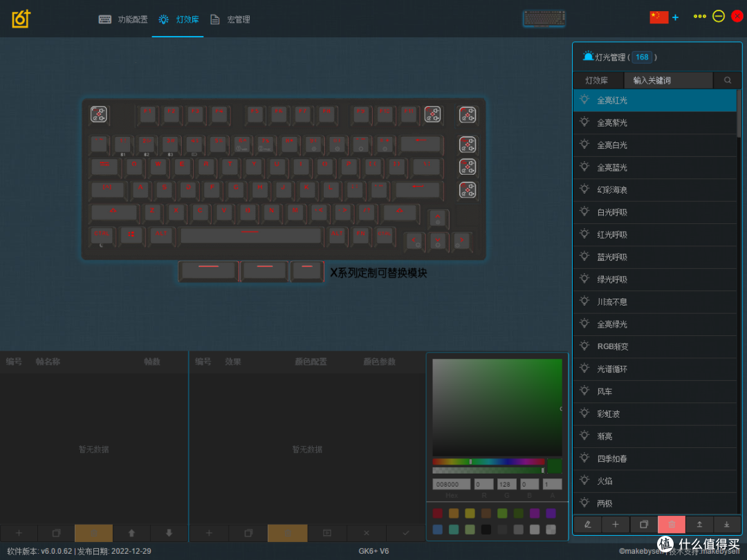Add a new frame in frame list
The width and height of the screenshot is (747, 560).
[19, 533]
